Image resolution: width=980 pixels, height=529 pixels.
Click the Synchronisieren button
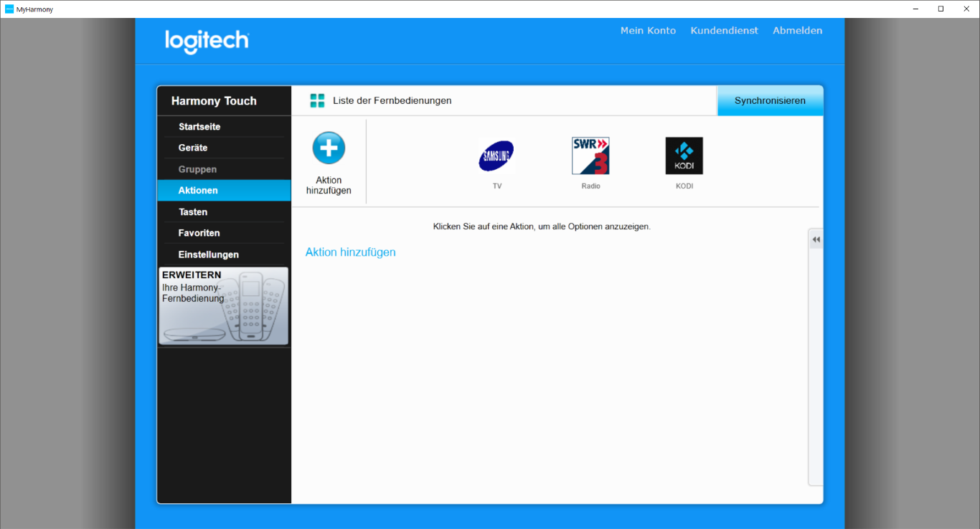tap(770, 100)
